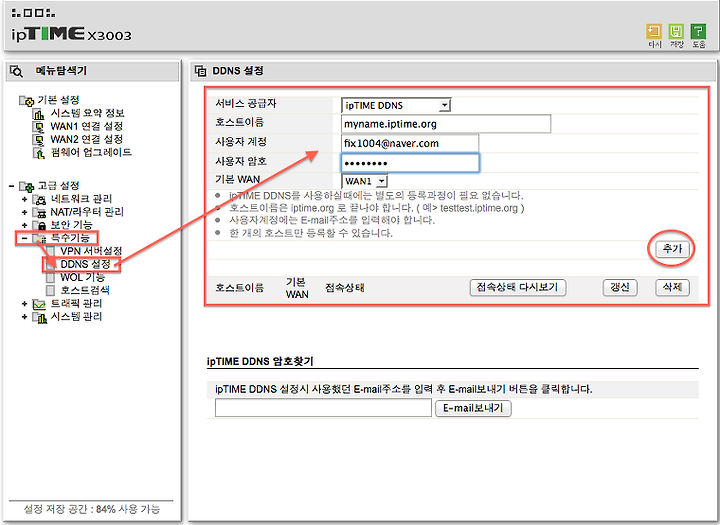This screenshot has height=525, width=720.
Task: Select DDNS 설정 in tree
Action: (85, 264)
